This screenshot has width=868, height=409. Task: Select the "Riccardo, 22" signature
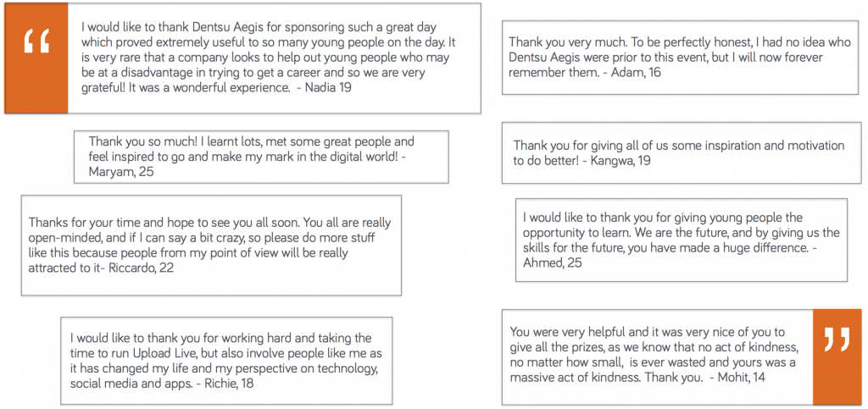pyautogui.click(x=149, y=268)
